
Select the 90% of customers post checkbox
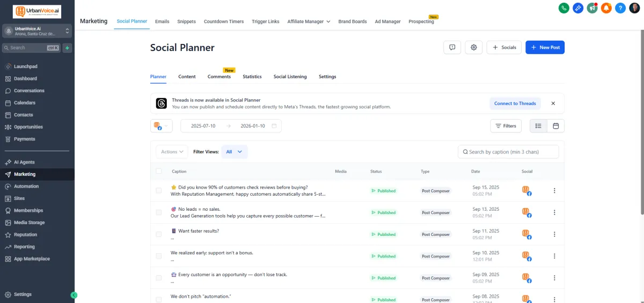(158, 190)
